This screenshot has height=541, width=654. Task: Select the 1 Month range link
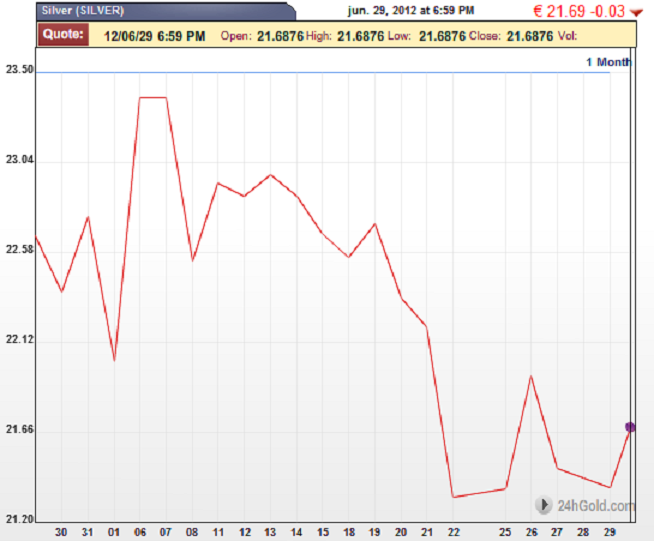pos(609,62)
